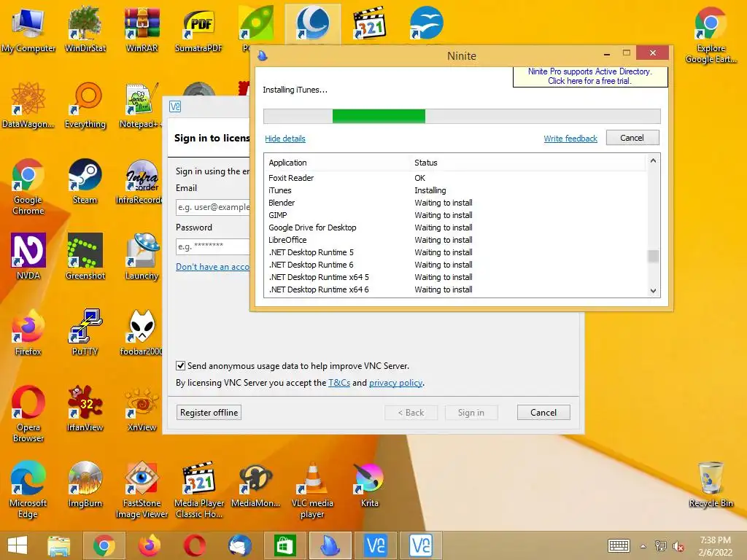747x560 pixels.
Task: Click Don't have an account link
Action: pyautogui.click(x=212, y=267)
